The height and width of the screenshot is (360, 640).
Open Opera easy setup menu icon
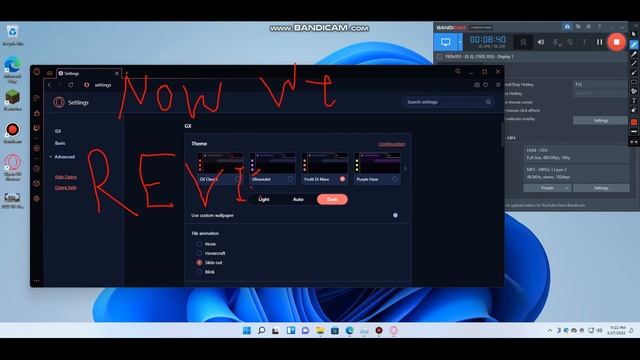point(498,85)
